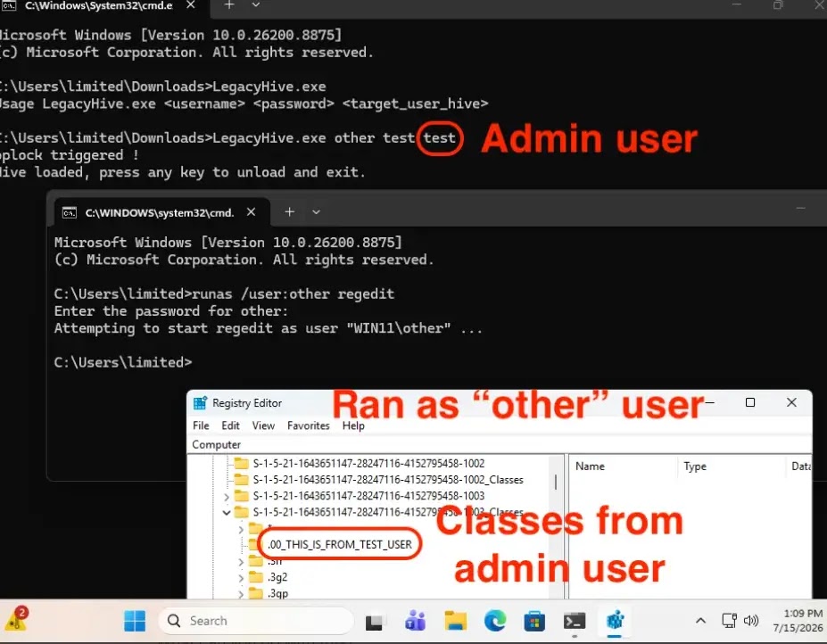Viewport: 827px width, 644px height.
Task: Open Microsoft Store from the taskbar
Action: click(534, 621)
